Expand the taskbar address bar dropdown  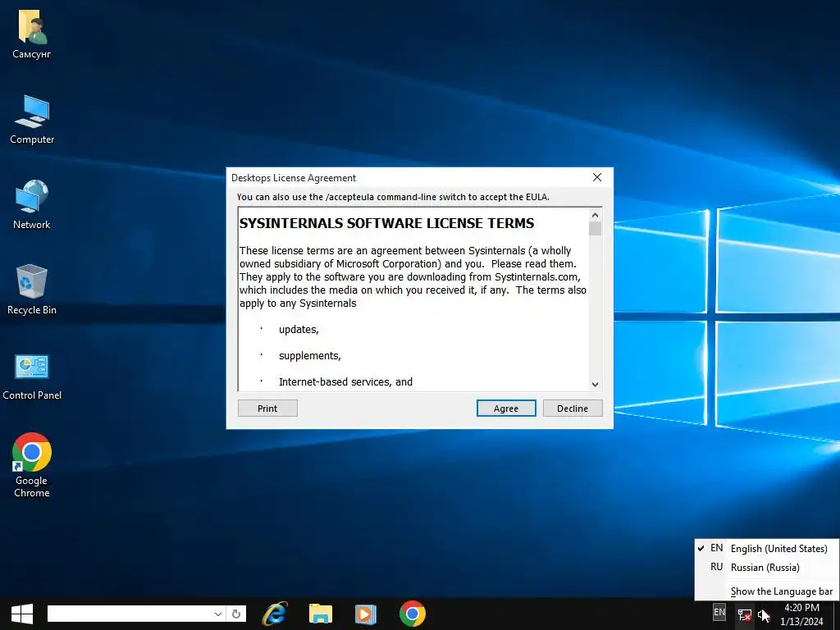(x=218, y=614)
